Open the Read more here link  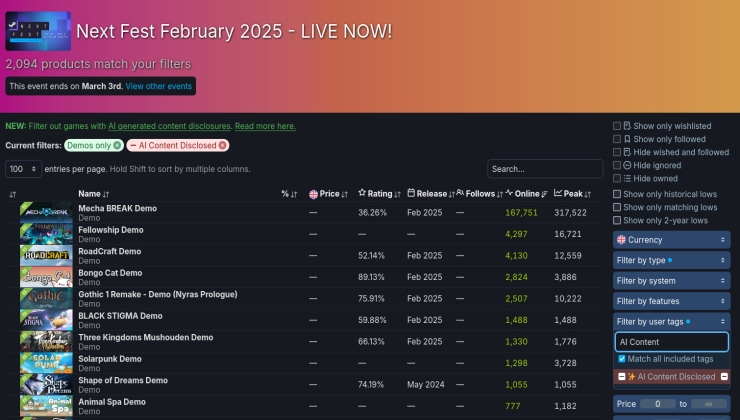coord(265,127)
